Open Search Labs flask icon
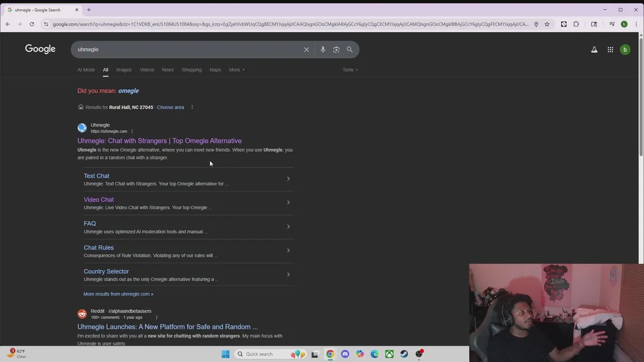This screenshot has width=644, height=362. click(x=594, y=49)
